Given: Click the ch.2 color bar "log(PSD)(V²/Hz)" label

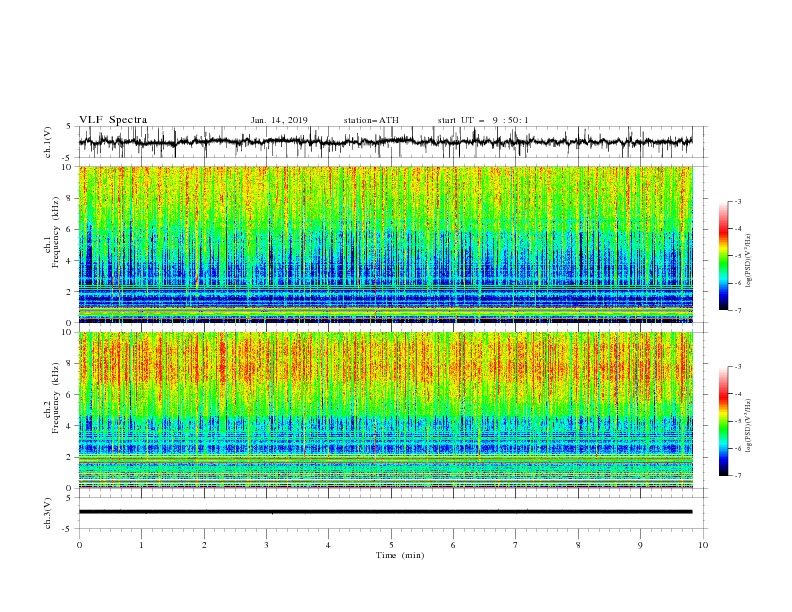Looking at the screenshot, I should point(748,426).
